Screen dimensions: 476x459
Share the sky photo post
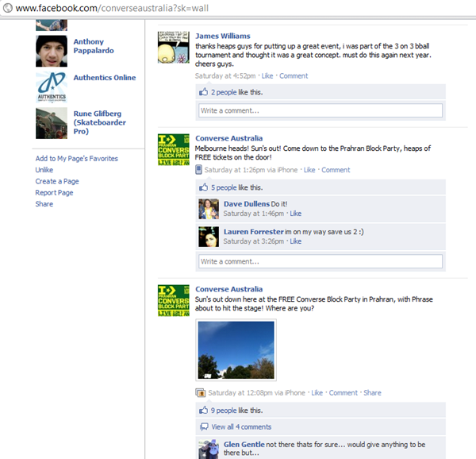372,393
